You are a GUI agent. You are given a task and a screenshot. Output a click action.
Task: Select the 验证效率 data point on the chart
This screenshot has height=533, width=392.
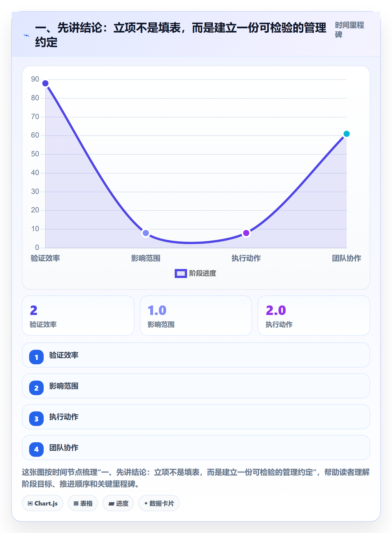point(45,83)
